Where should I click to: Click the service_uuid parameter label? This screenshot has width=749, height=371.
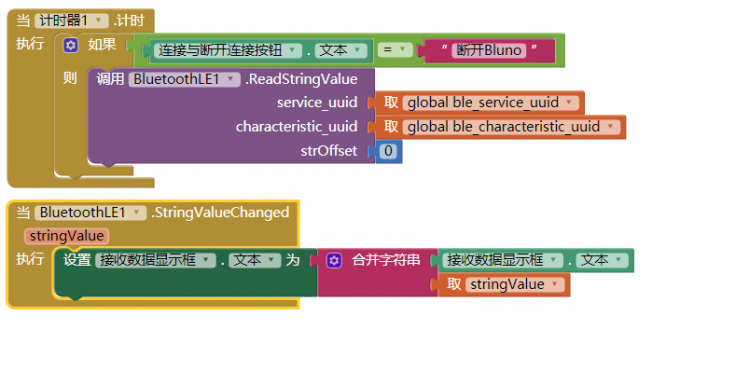[x=317, y=103]
